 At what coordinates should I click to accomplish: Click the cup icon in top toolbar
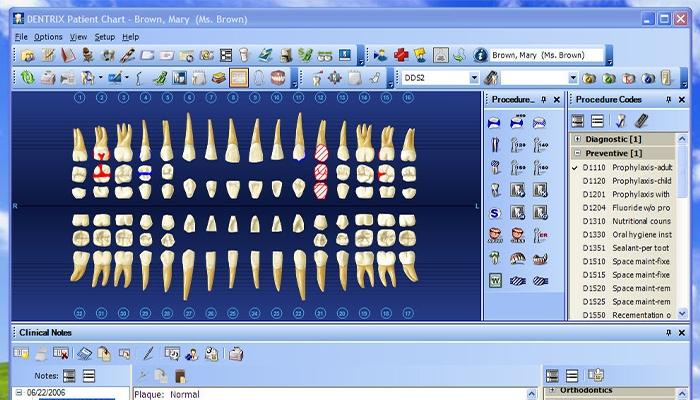pyautogui.click(x=244, y=55)
